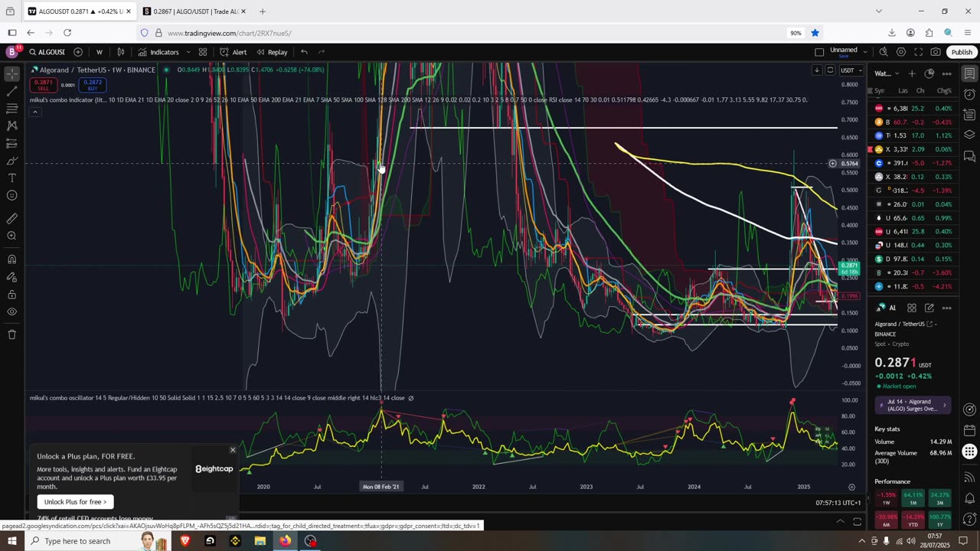The image size is (980, 551).
Task: Open details panel edit note icon
Action: click(929, 308)
